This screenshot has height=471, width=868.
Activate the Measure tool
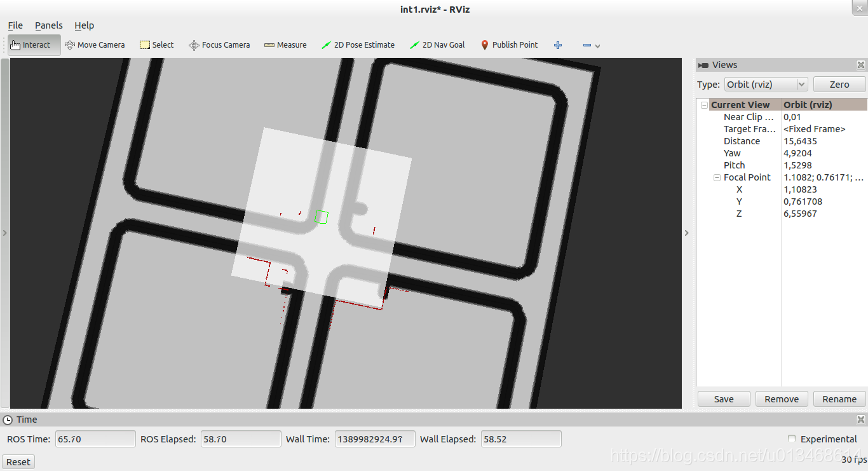pos(285,44)
